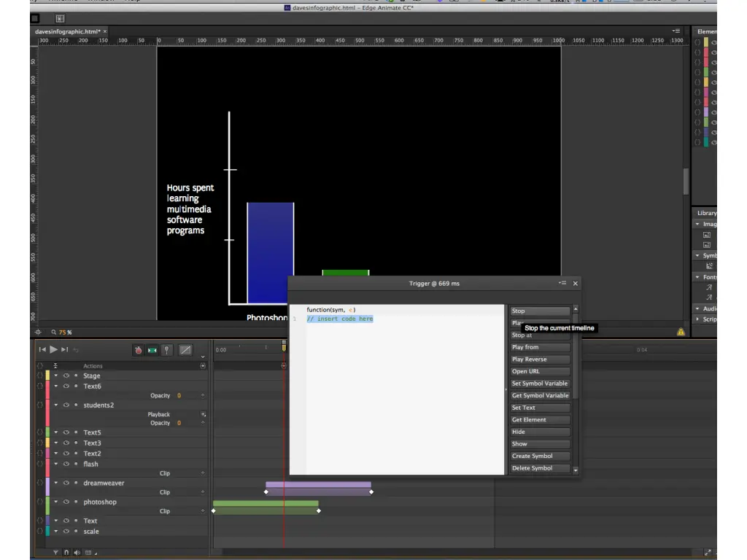Click the Play Reverse snippet button
This screenshot has width=747, height=560.
click(x=540, y=359)
